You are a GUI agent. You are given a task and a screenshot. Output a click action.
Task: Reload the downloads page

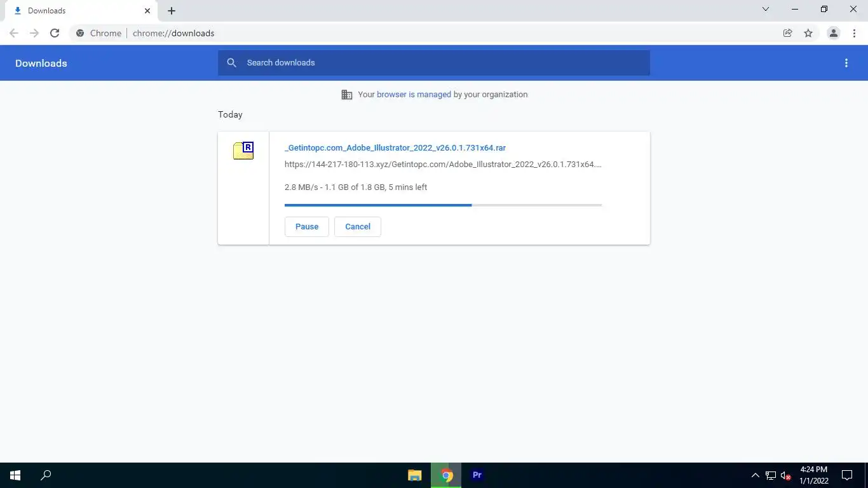click(x=55, y=33)
